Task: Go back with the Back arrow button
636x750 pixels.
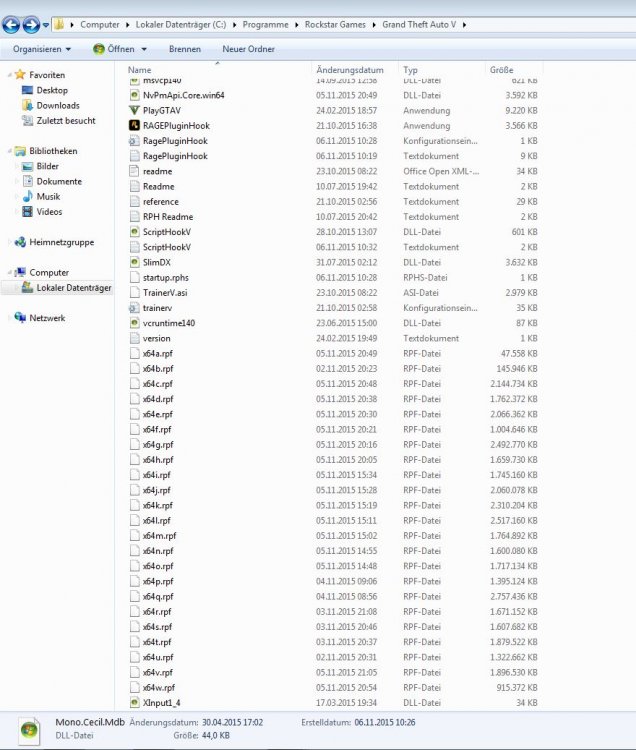Action: (x=11, y=24)
